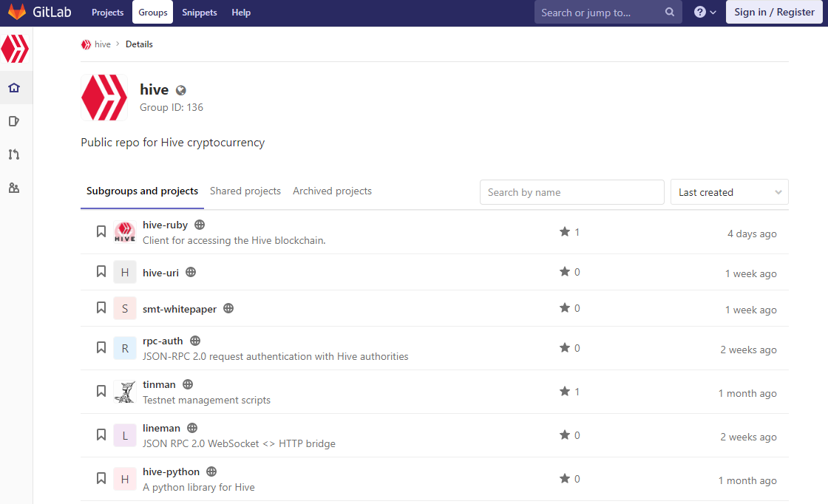Click the H avatar for hive-python

pyautogui.click(x=125, y=479)
